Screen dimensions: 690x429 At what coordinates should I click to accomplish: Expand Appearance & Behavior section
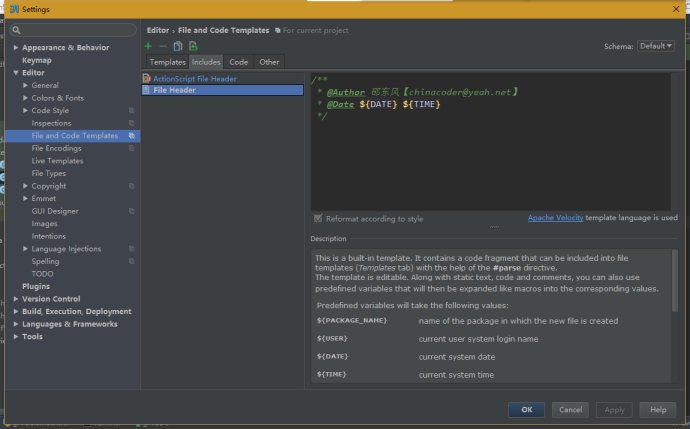tap(16, 48)
